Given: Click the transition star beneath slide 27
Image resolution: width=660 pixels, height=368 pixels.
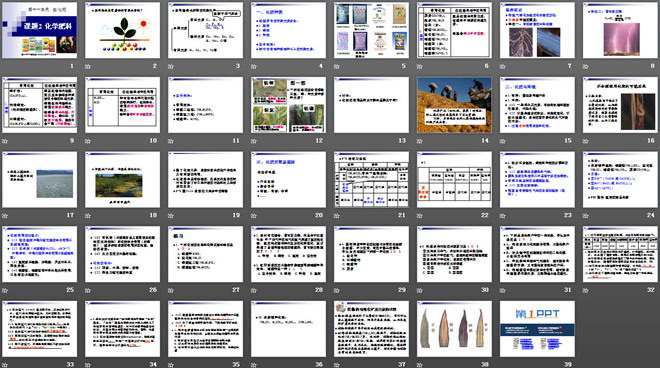Looking at the screenshot, I should (x=171, y=290).
